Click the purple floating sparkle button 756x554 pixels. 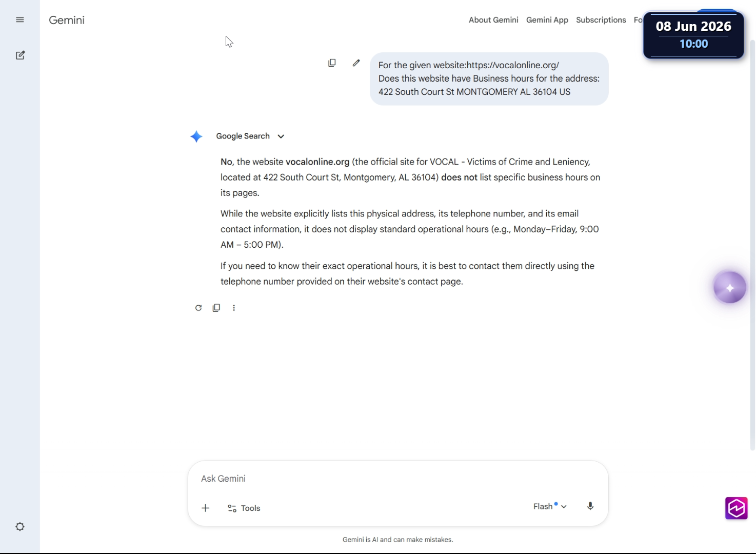pyautogui.click(x=730, y=288)
